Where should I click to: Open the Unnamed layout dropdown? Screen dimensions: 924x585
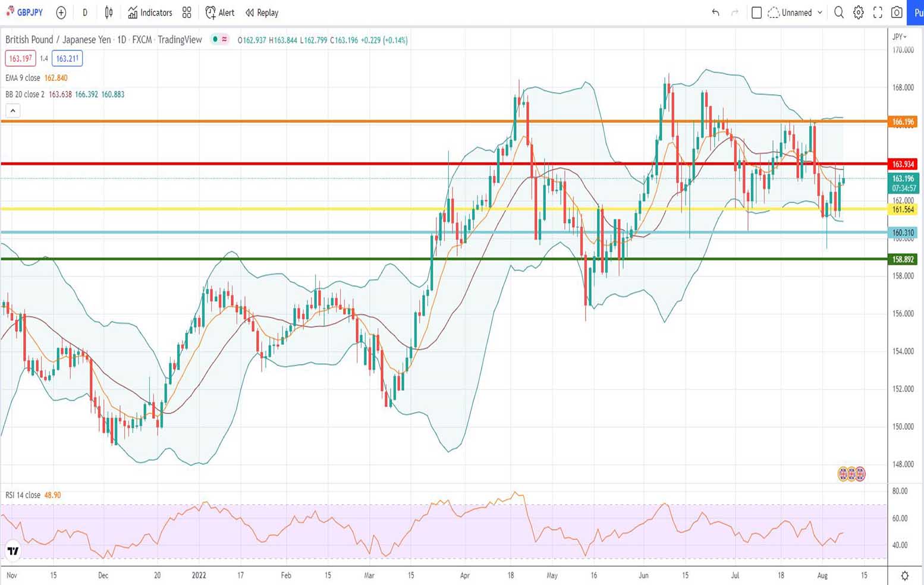pos(796,12)
